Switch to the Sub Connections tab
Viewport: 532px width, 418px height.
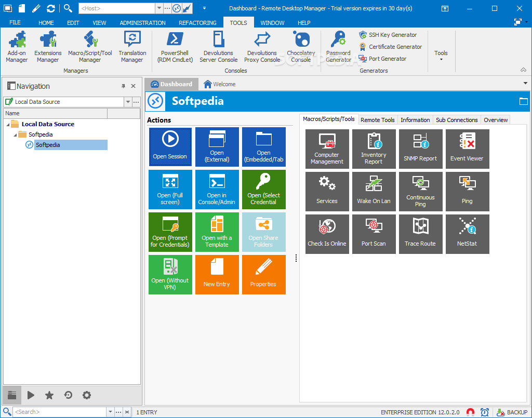457,119
